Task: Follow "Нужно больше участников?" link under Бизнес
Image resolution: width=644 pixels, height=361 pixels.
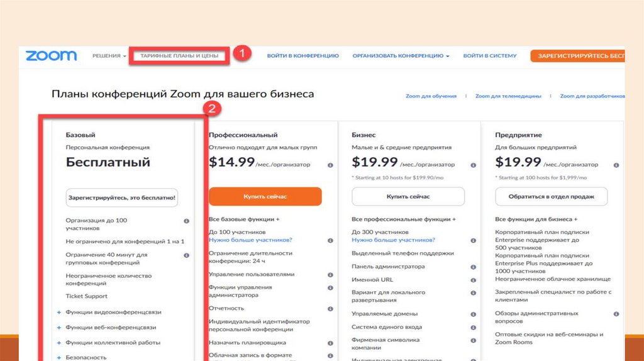Action: pos(393,240)
